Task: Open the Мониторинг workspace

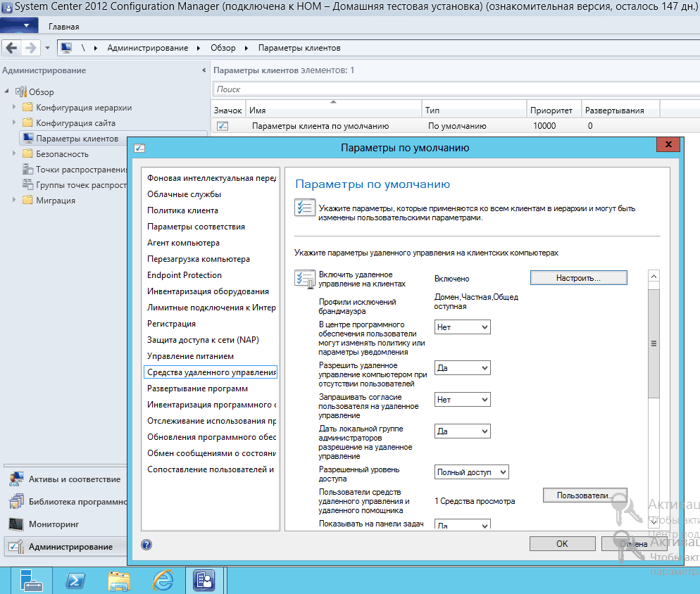Action: coord(65,524)
